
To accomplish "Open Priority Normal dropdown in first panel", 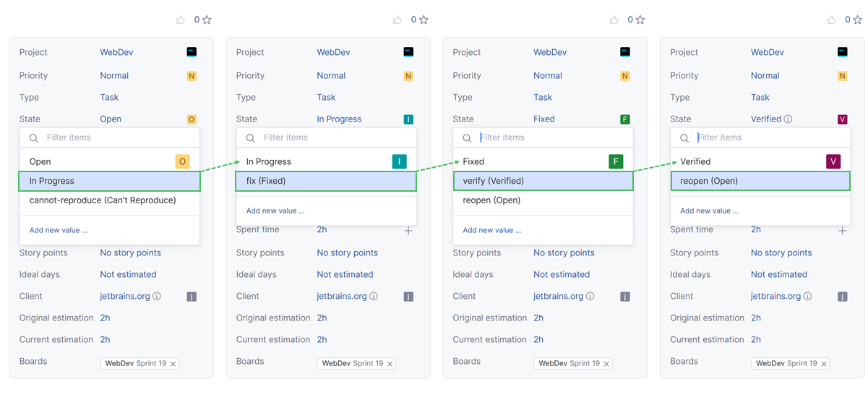I will point(114,76).
